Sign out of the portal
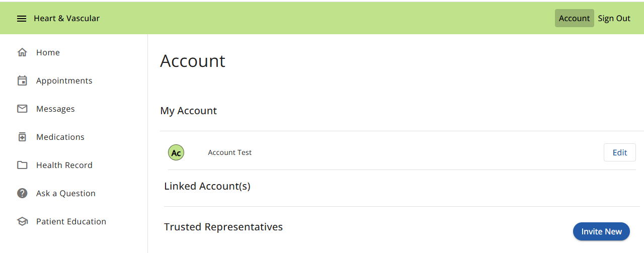Viewport: 644px width, 253px height. pyautogui.click(x=614, y=18)
